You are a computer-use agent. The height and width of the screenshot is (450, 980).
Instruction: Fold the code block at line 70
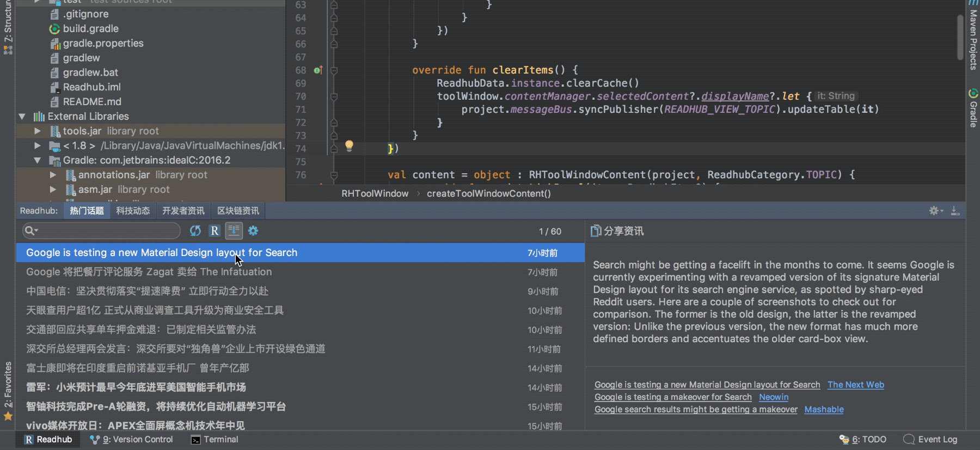pyautogui.click(x=334, y=96)
